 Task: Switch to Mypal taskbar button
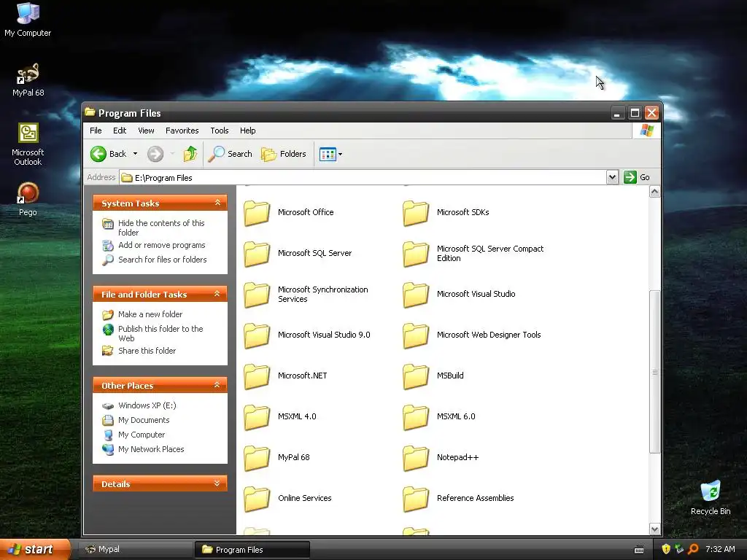(136, 550)
